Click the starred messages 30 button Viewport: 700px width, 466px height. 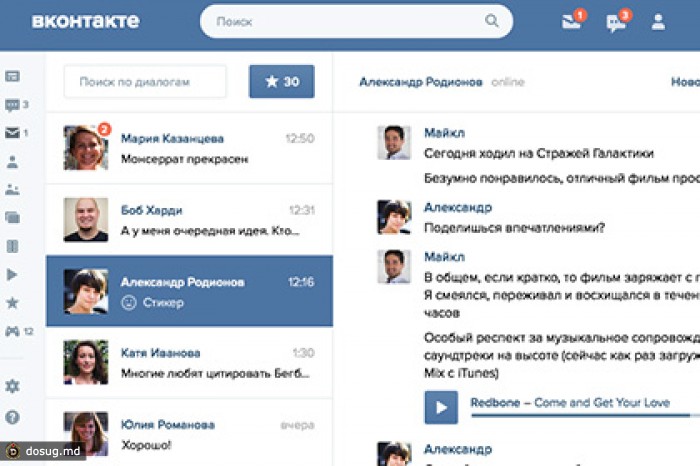point(282,82)
